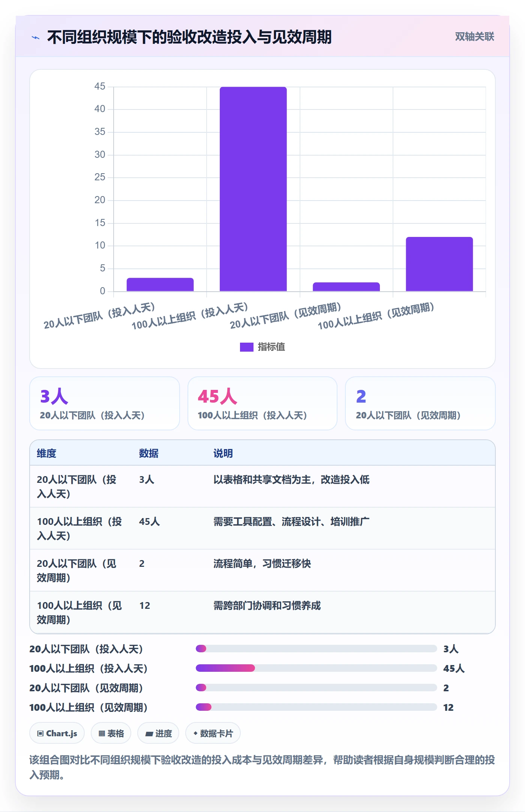Click the 20人以下团队（见效周期） bar in chart
The height and width of the screenshot is (812, 525).
(346, 287)
